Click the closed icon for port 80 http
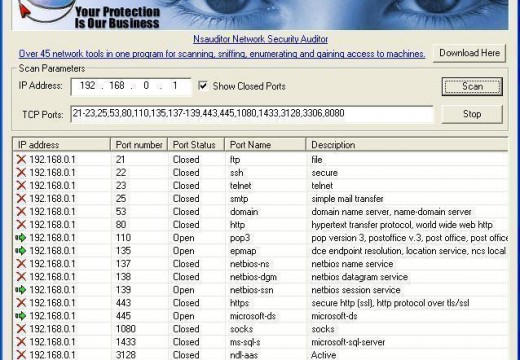The image size is (520, 360). (21, 224)
